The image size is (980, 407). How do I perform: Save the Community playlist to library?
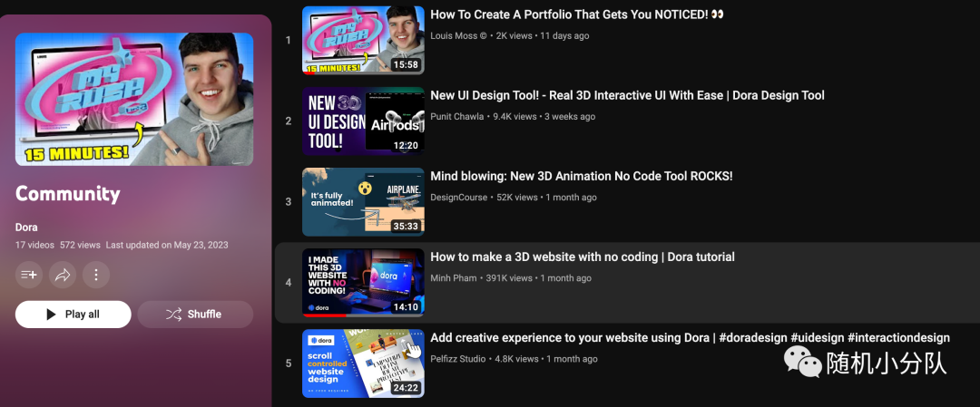pyautogui.click(x=29, y=275)
